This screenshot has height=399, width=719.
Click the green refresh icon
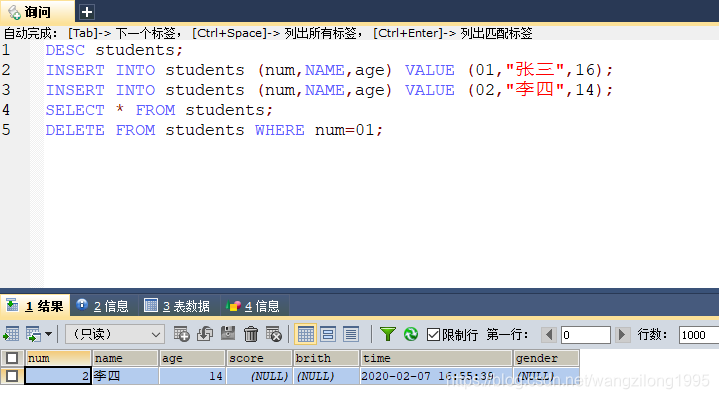tap(411, 334)
